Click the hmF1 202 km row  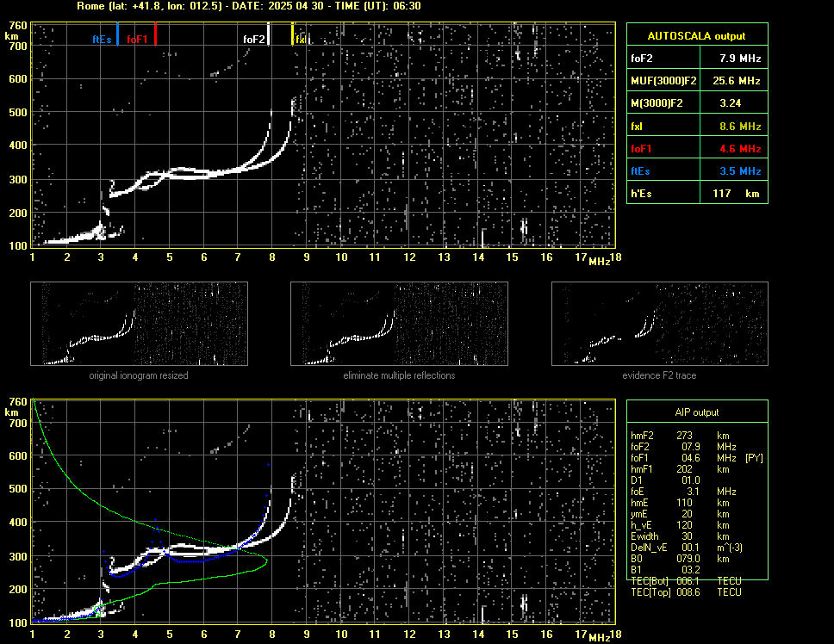coord(680,469)
